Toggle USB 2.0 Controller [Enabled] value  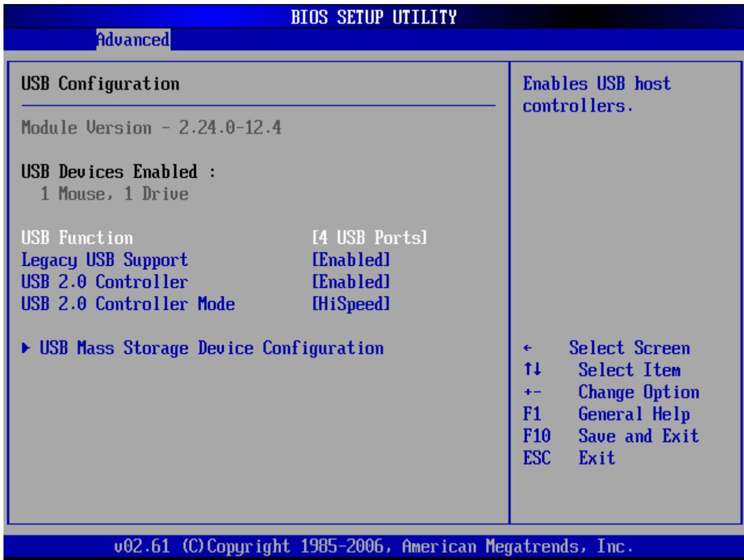tap(350, 282)
